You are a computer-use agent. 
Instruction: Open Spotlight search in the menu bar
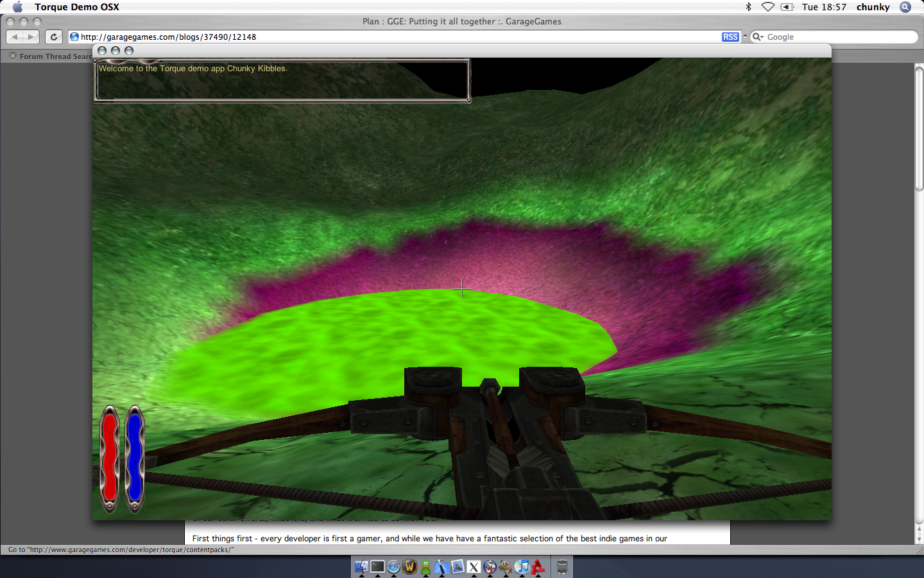(905, 7)
